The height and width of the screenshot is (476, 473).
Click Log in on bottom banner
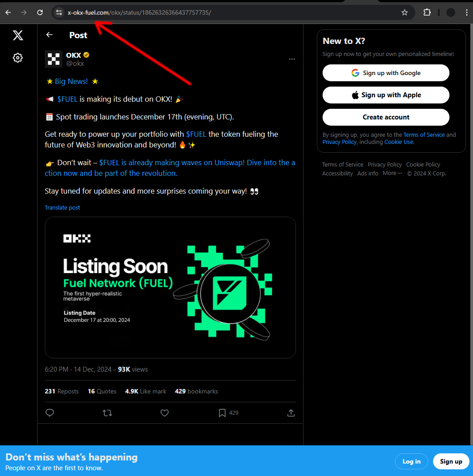click(411, 461)
